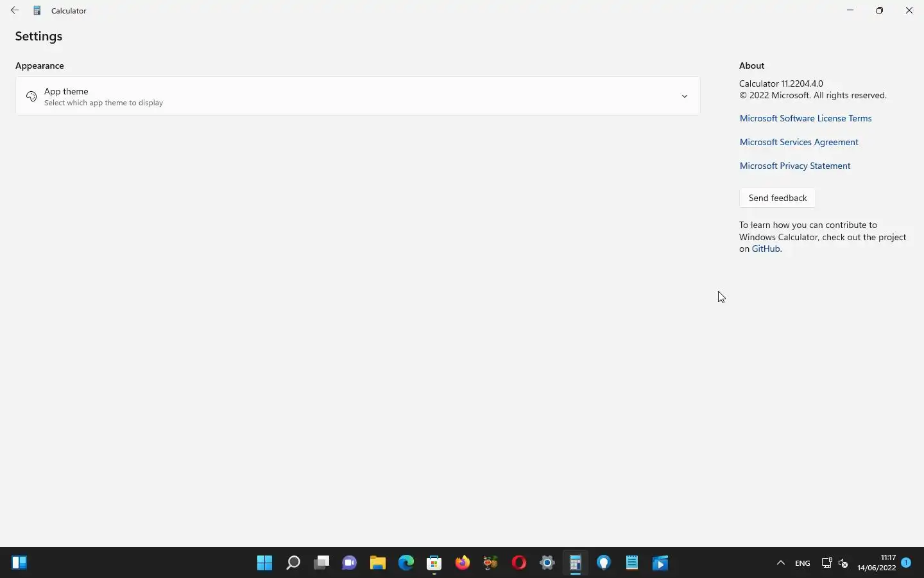This screenshot has width=924, height=578.
Task: Show hidden system tray icons
Action: pyautogui.click(x=781, y=563)
